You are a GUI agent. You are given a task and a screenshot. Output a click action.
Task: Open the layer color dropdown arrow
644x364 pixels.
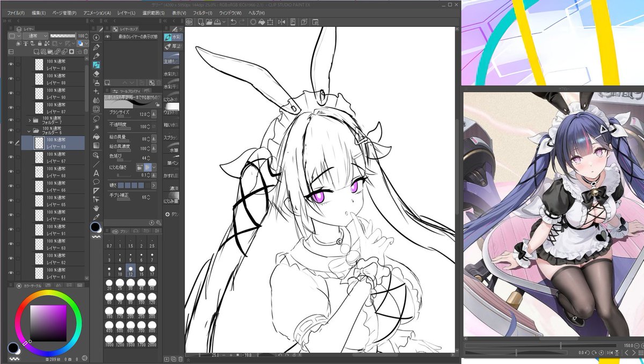86,43
